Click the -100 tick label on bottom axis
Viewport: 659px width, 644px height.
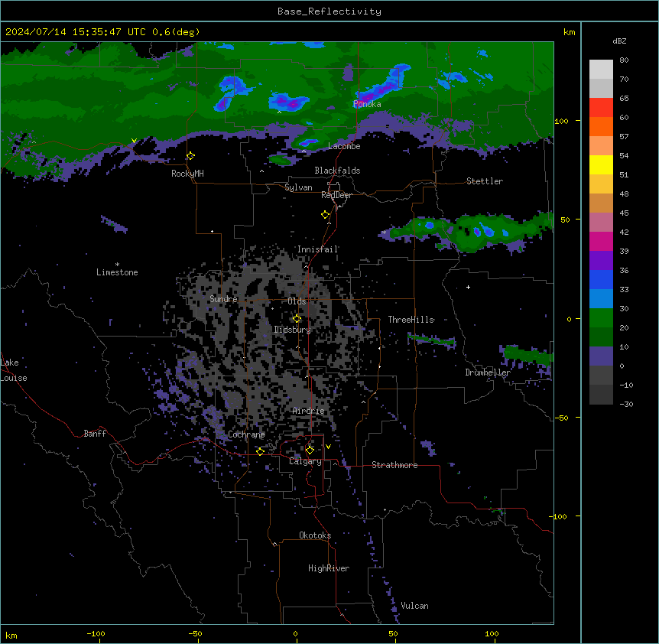point(96,633)
